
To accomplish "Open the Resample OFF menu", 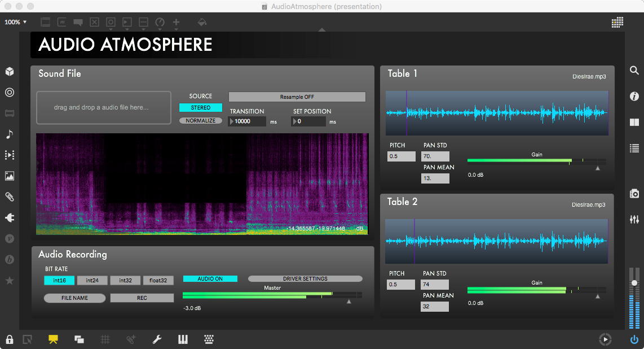I will 297,97.
